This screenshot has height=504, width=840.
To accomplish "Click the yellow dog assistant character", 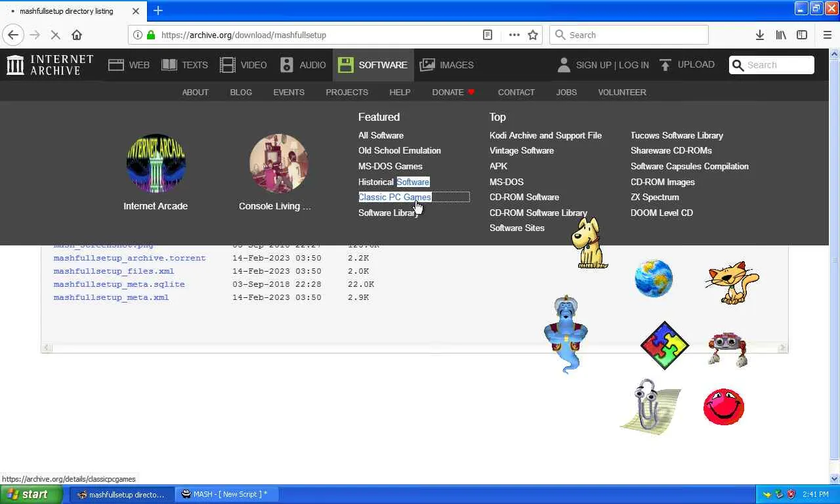I will click(x=589, y=243).
